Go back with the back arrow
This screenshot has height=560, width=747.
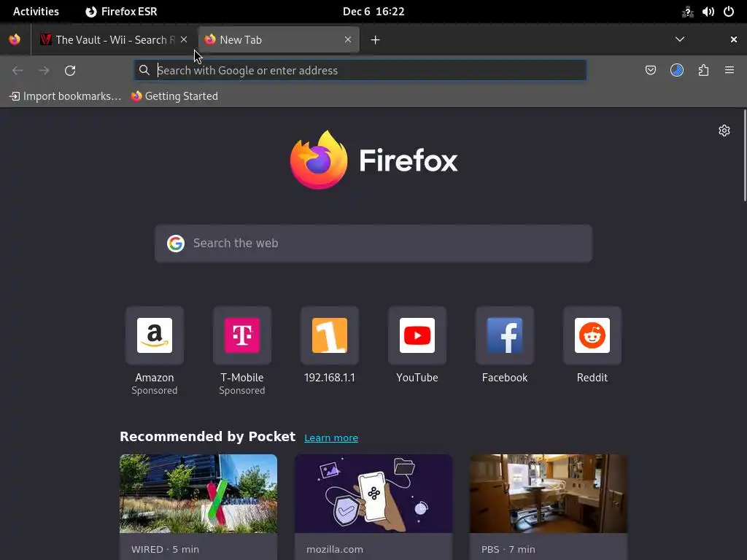[x=18, y=71]
